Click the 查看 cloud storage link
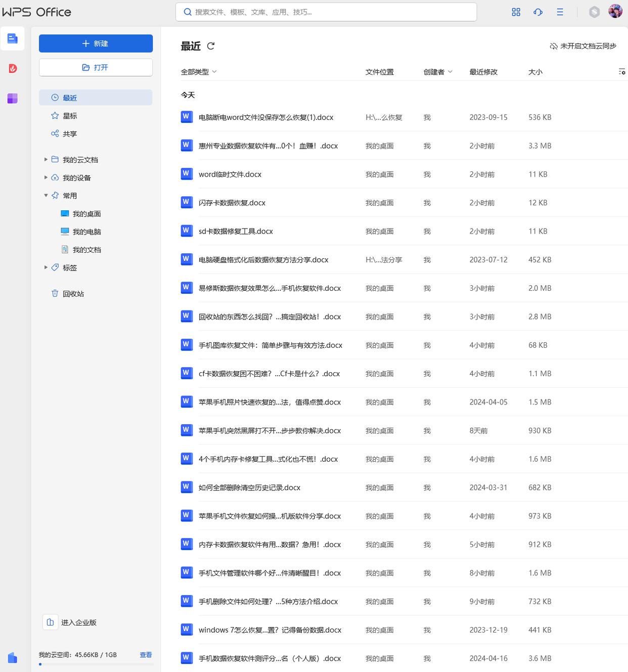The image size is (628, 672). point(146,655)
